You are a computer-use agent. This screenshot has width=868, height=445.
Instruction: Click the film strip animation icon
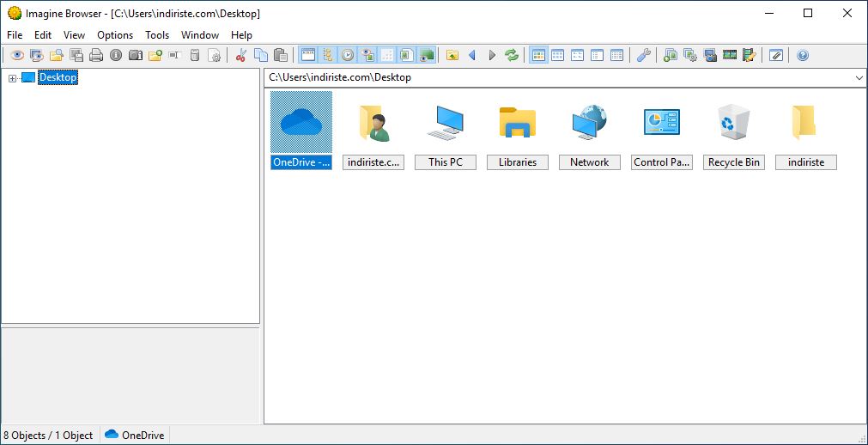[x=730, y=55]
